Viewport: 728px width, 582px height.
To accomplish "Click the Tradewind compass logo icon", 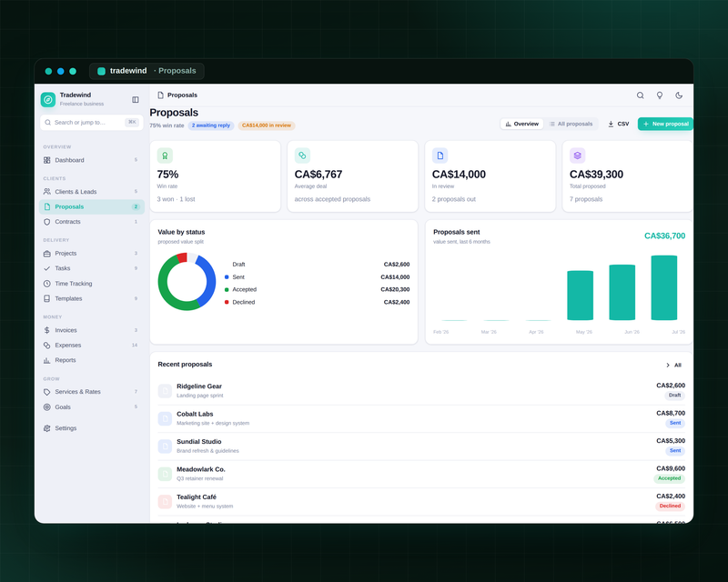I will click(48, 99).
